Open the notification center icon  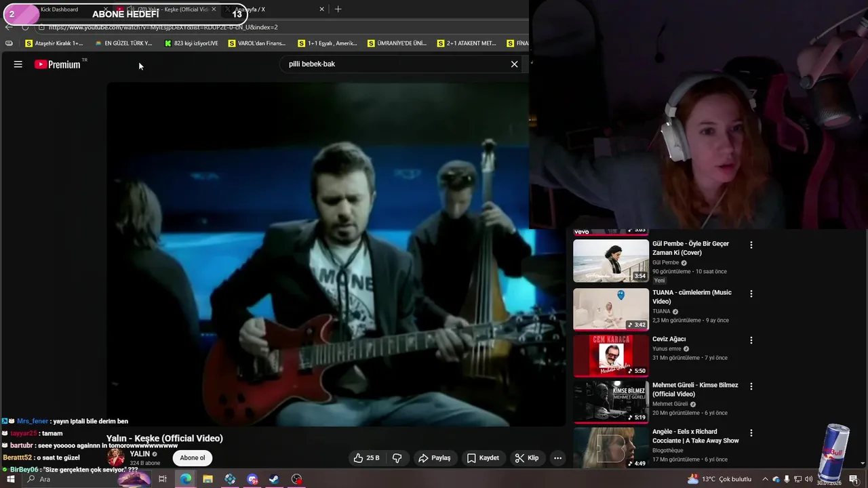853,479
